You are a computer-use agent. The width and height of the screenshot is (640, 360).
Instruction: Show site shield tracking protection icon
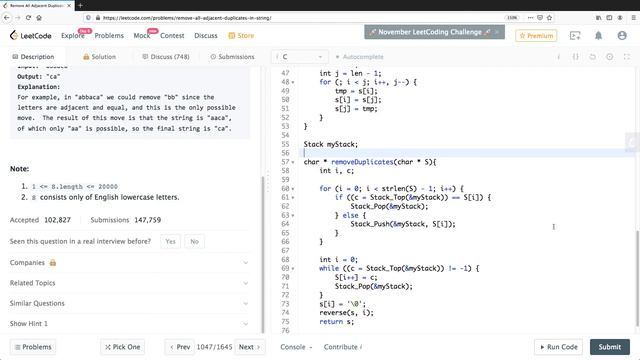(88, 18)
